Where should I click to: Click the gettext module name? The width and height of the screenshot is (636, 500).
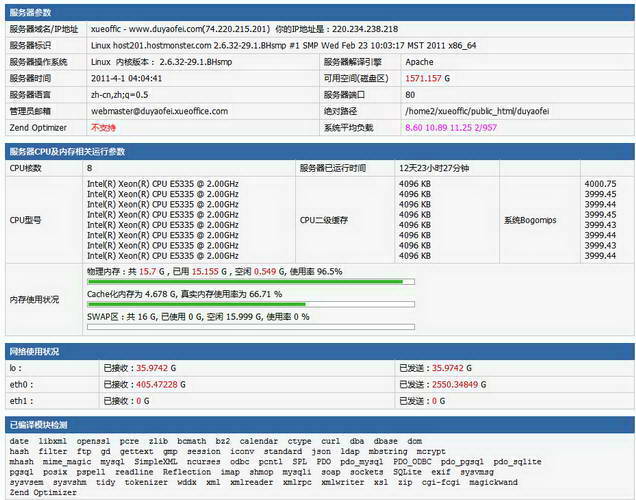point(136,451)
